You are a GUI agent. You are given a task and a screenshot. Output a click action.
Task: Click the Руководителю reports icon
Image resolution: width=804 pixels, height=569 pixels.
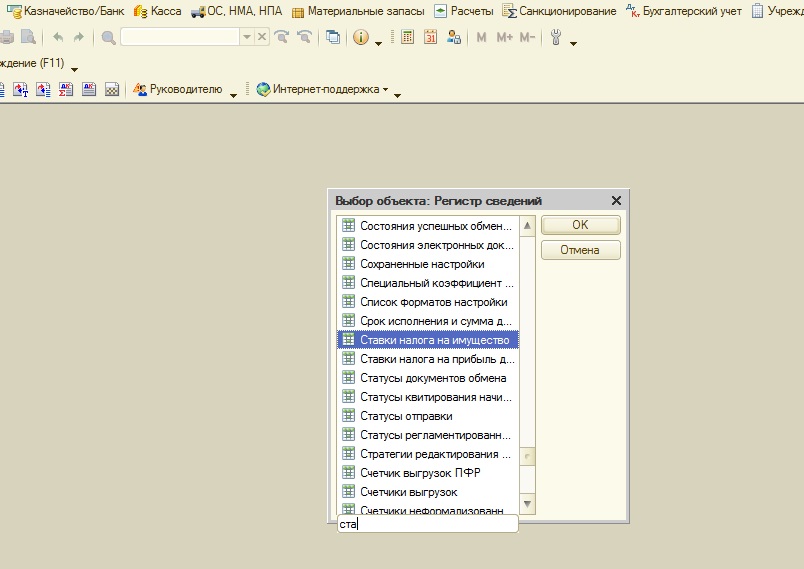click(140, 89)
